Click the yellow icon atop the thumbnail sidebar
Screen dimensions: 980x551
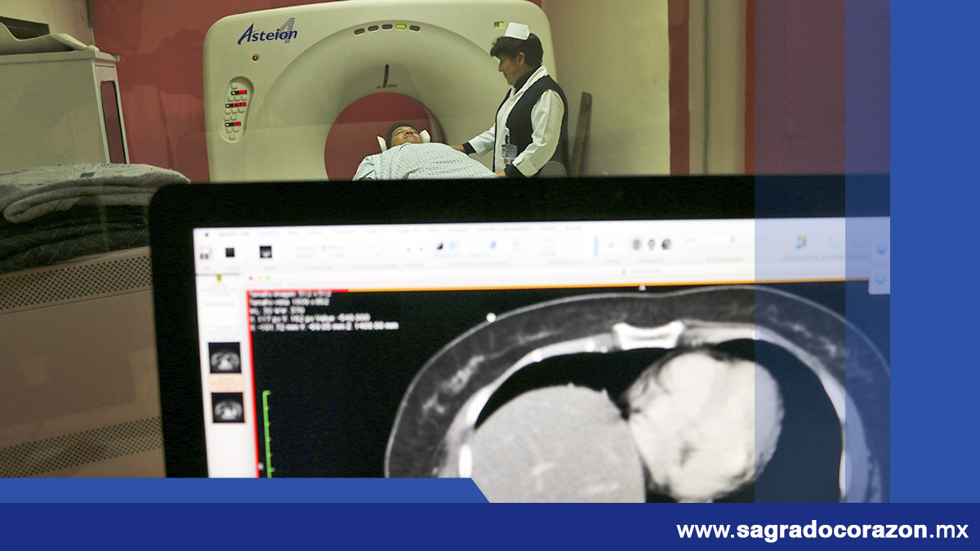(220, 280)
